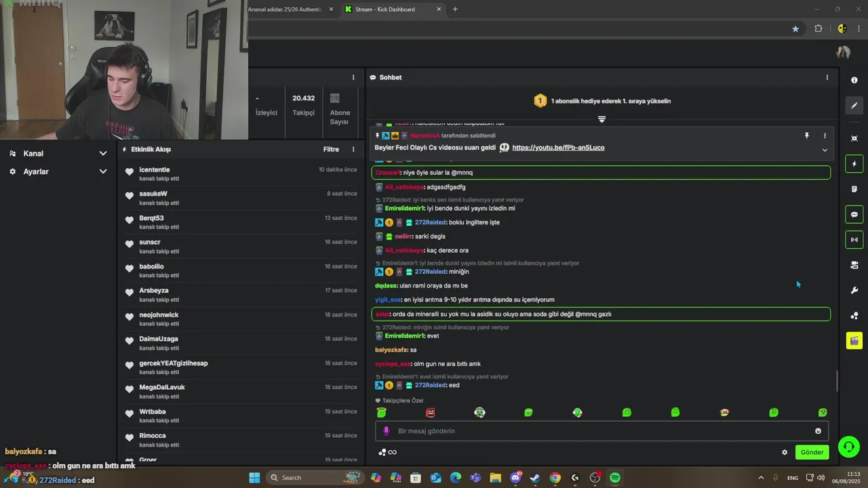Click the sasukeW follow activity row

click(x=241, y=198)
